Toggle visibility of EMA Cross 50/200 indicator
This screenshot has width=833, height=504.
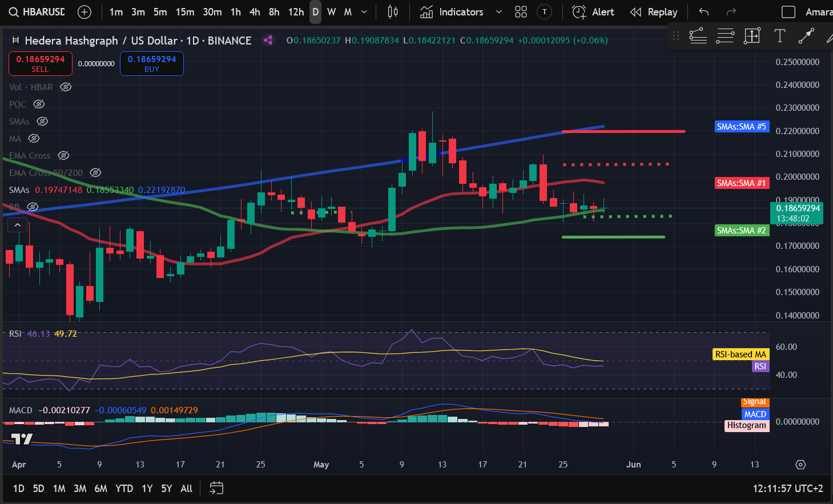pos(95,172)
